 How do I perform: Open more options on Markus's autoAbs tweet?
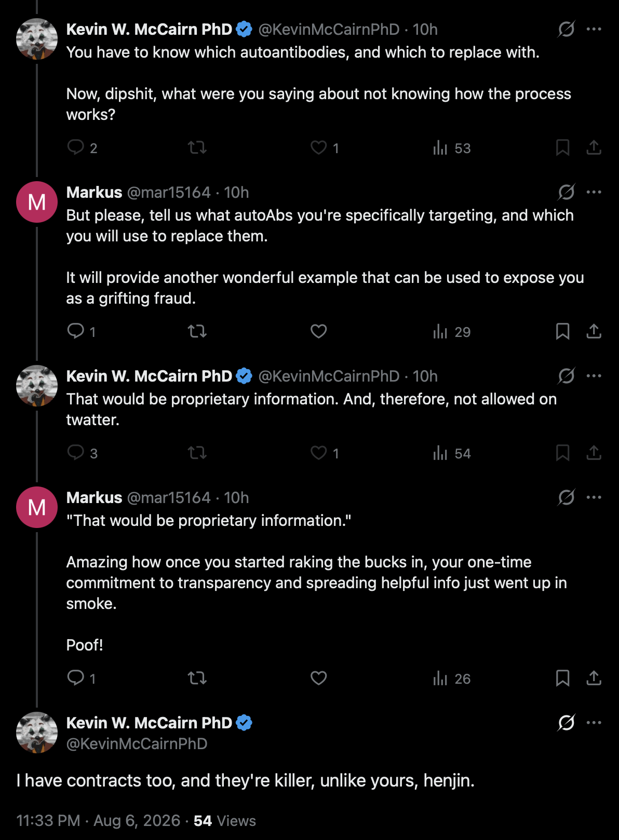(x=594, y=192)
